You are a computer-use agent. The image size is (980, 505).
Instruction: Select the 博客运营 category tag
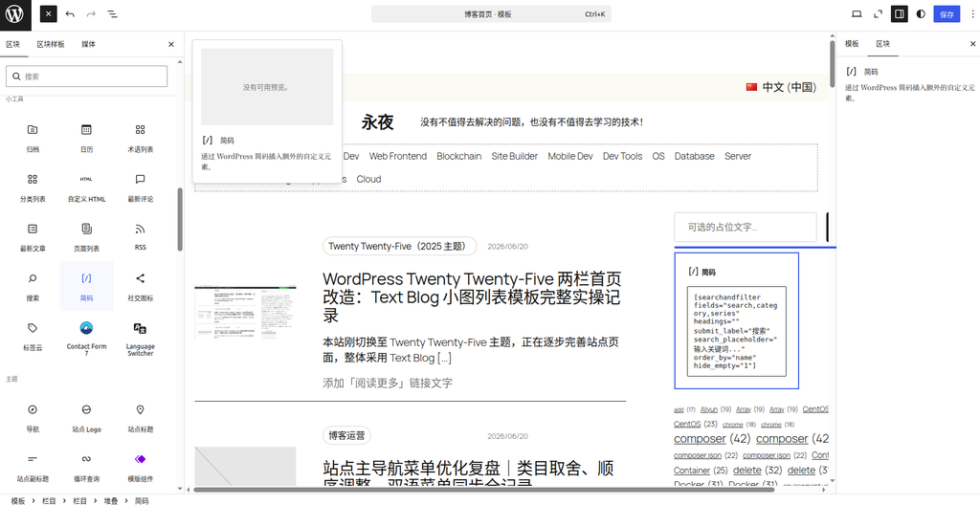(346, 435)
